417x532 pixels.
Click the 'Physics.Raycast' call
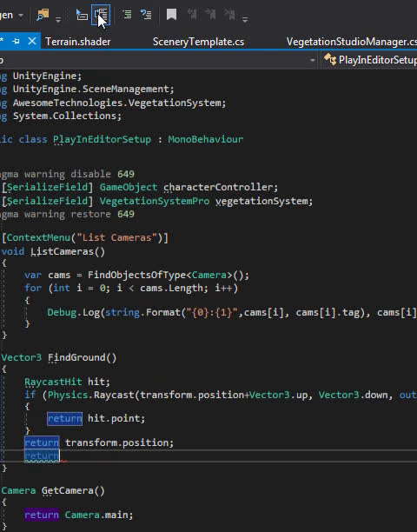tap(91, 395)
